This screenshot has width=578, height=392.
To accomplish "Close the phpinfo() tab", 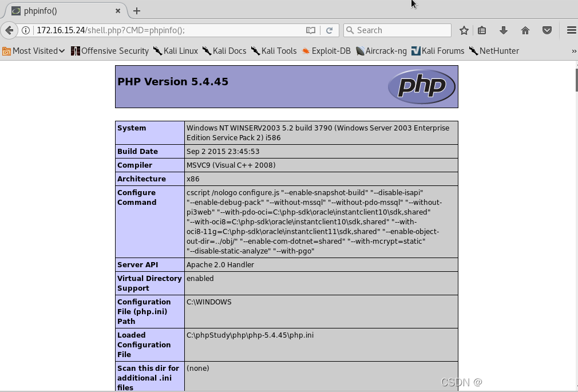I will pyautogui.click(x=118, y=11).
